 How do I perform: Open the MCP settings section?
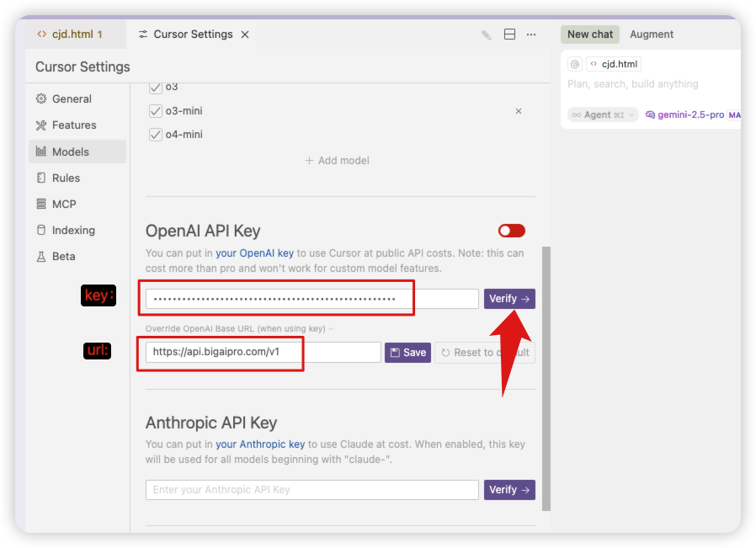click(x=77, y=204)
